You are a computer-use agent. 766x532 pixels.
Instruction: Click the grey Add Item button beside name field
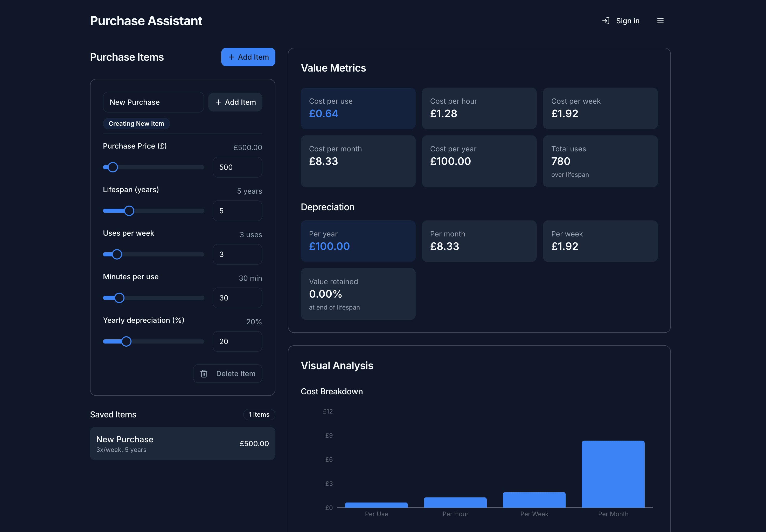[235, 102]
